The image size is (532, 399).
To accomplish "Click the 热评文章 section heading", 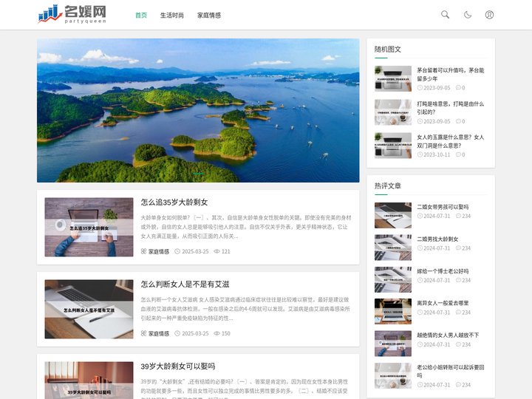I will (x=388, y=186).
